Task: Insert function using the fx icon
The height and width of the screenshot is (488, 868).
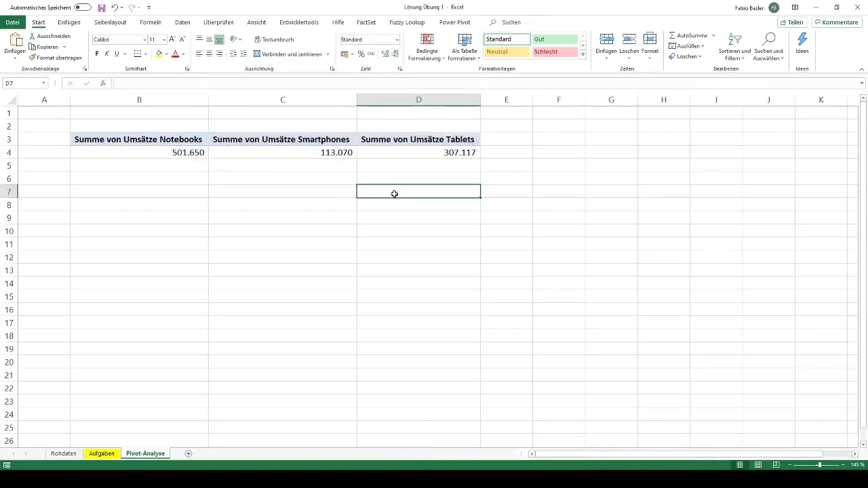Action: pyautogui.click(x=103, y=83)
